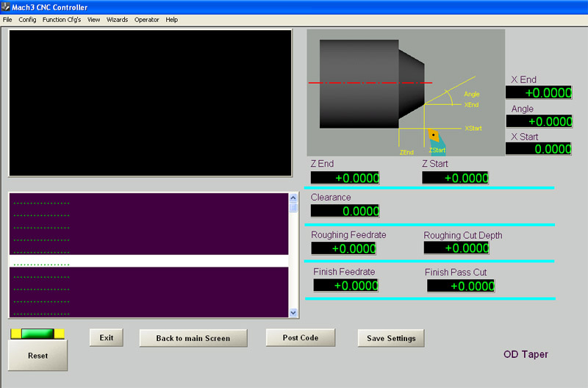Open the Function Cfg's menu
Image resolution: width=588 pixels, height=388 pixels.
[62, 20]
